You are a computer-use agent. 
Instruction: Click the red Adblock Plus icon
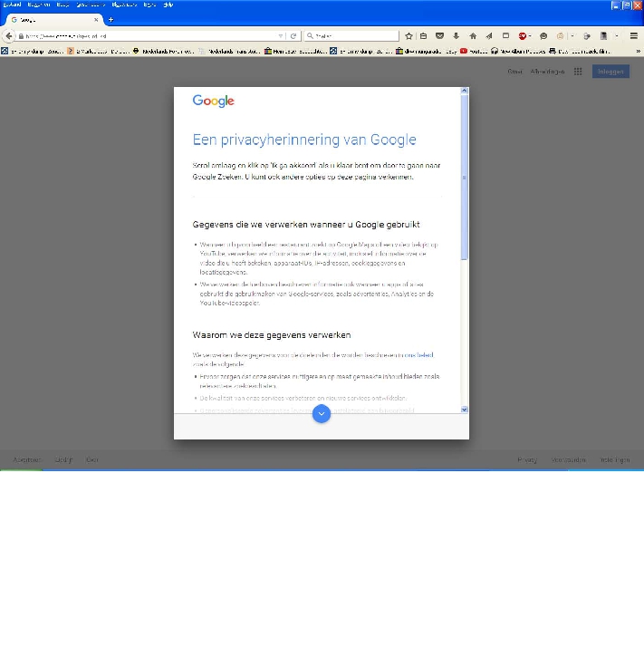pos(522,36)
